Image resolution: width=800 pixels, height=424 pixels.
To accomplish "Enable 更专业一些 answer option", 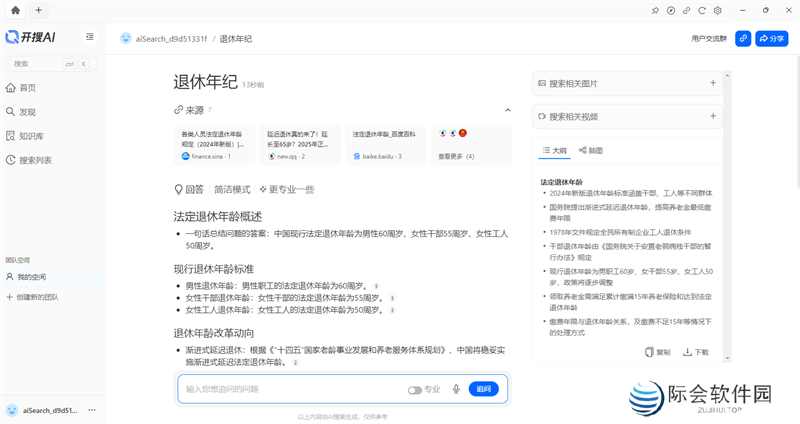I will pos(287,189).
